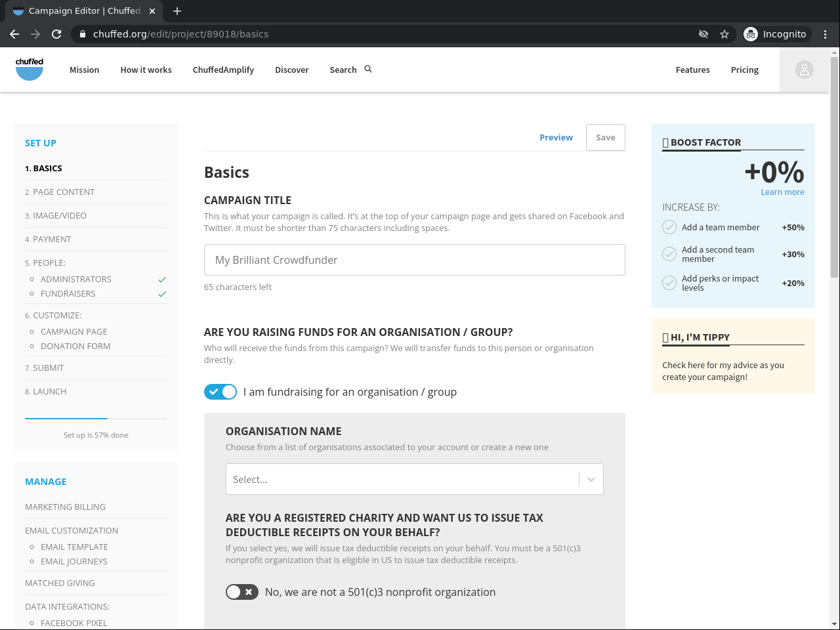Toggle fundraising for an organisation switch

pyautogui.click(x=220, y=392)
